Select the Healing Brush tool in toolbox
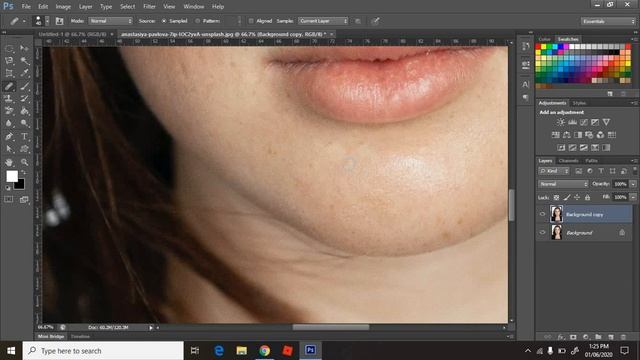640x360 pixels. (9, 86)
